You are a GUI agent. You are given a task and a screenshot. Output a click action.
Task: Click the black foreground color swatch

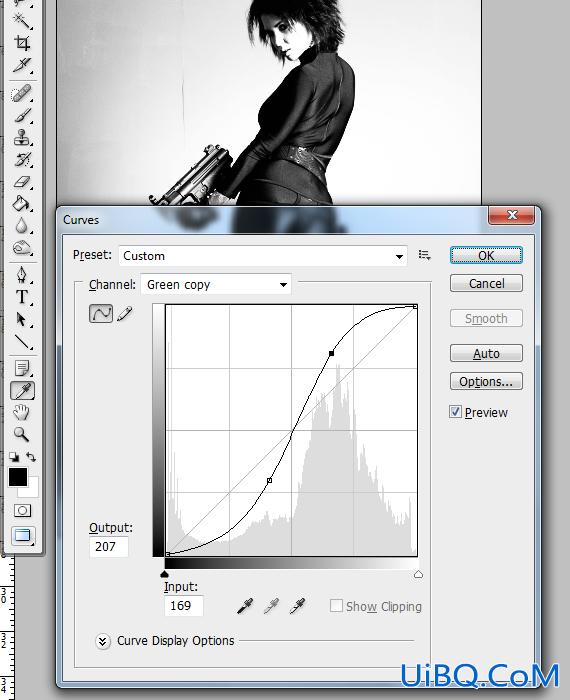click(18, 477)
